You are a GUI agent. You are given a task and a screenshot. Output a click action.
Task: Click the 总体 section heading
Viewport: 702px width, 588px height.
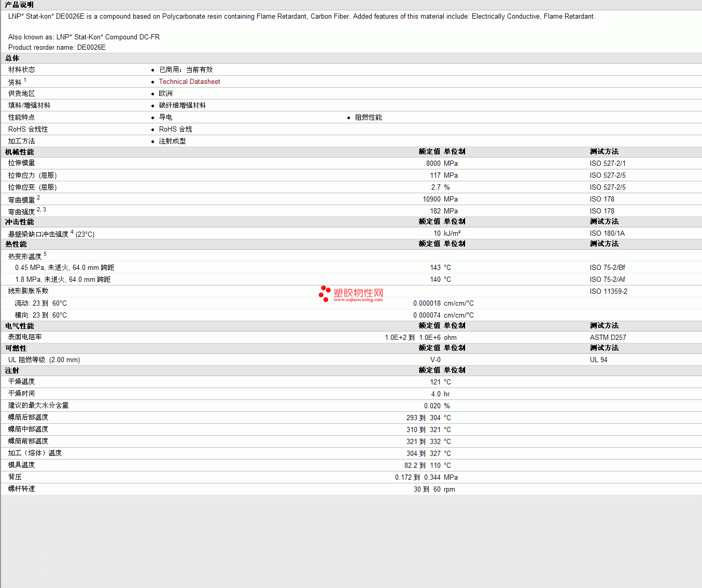pyautogui.click(x=12, y=58)
